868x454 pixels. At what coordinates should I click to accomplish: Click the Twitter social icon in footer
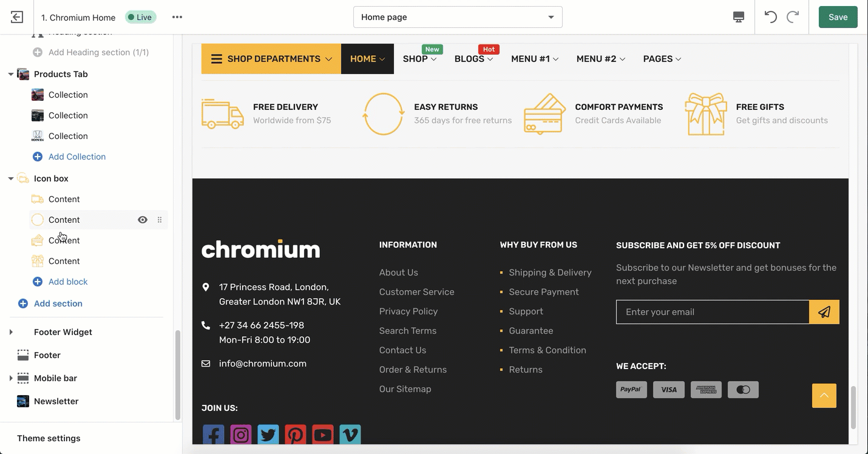pyautogui.click(x=268, y=435)
